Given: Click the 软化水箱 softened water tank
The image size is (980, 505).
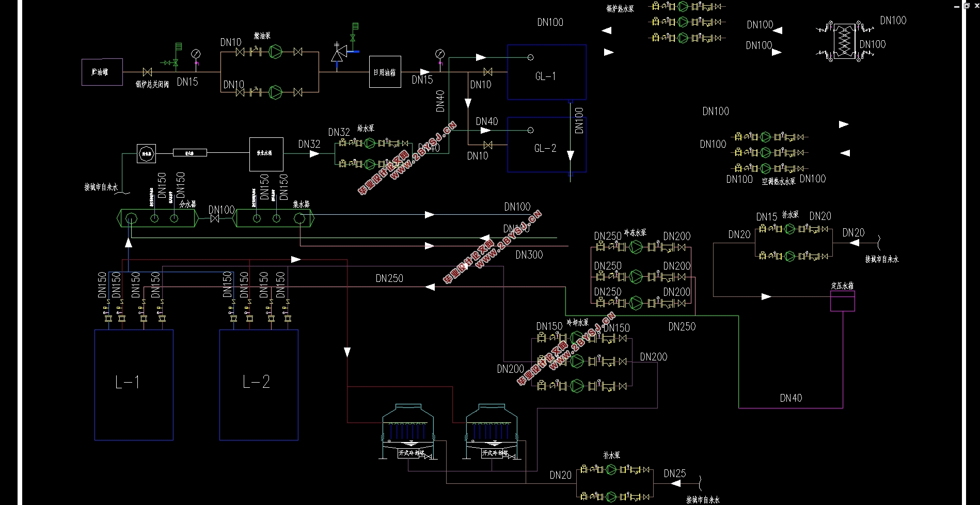Looking at the screenshot, I should coord(266,154).
